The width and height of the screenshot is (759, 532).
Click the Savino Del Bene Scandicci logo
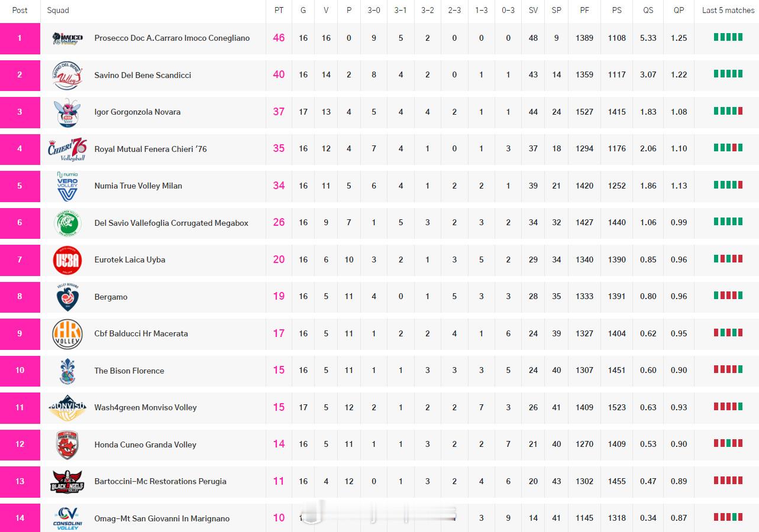click(67, 75)
